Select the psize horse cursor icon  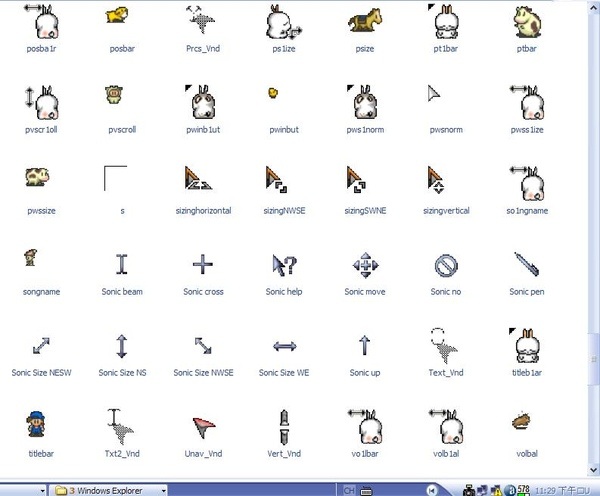(x=365, y=20)
